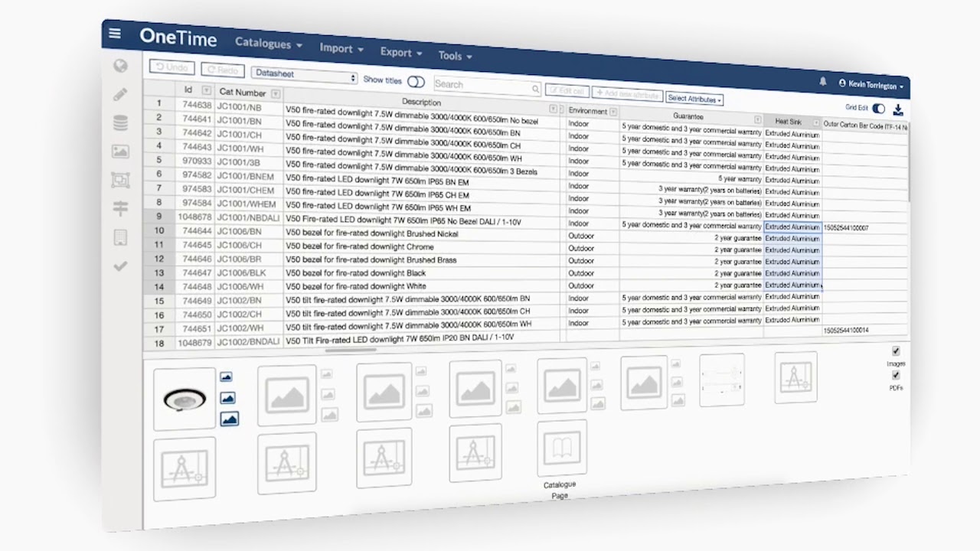Open the Catalogue Page thumbnail
The width and height of the screenshot is (980, 551).
coord(561,448)
